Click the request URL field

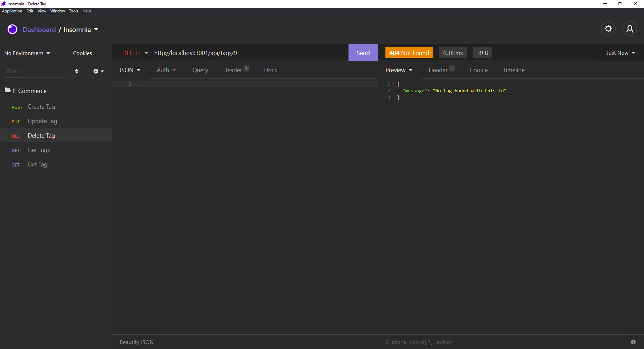(x=250, y=53)
